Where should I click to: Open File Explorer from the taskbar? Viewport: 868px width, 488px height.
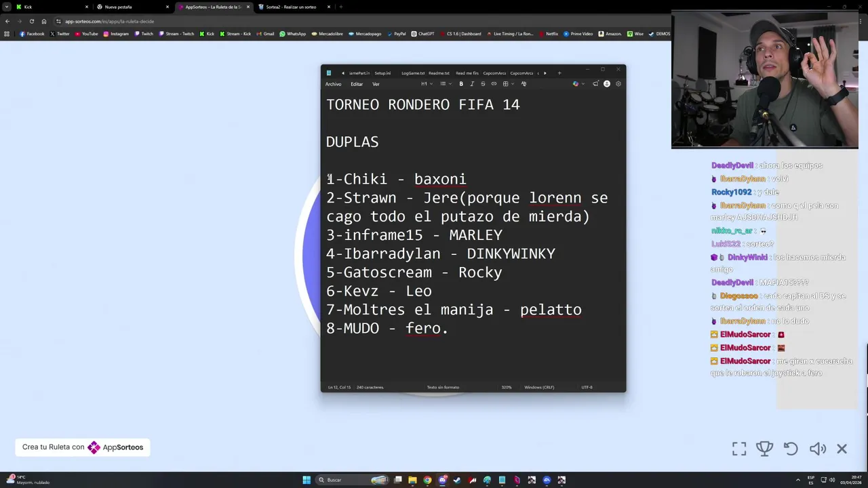point(412,480)
